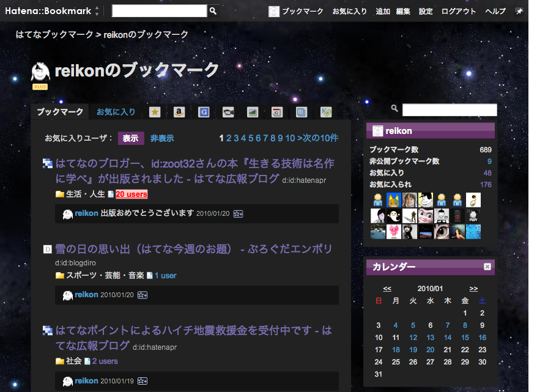Click the 社会 category tag
This screenshot has width=537, height=392.
[73, 361]
